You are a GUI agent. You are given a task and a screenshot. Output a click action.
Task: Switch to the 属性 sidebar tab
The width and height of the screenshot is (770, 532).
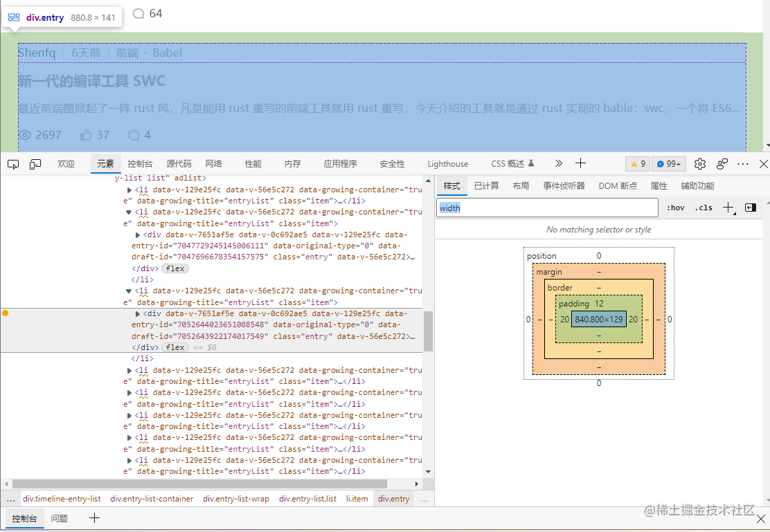[x=659, y=186]
